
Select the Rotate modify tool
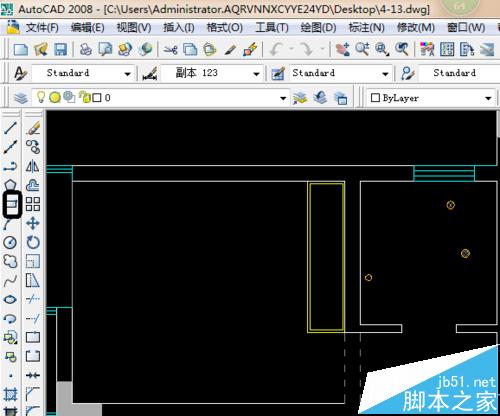click(33, 242)
